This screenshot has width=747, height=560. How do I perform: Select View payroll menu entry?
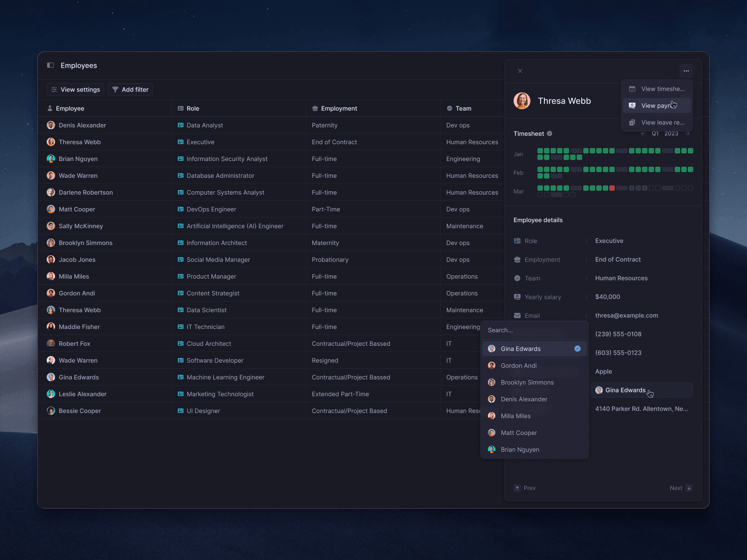(x=657, y=105)
